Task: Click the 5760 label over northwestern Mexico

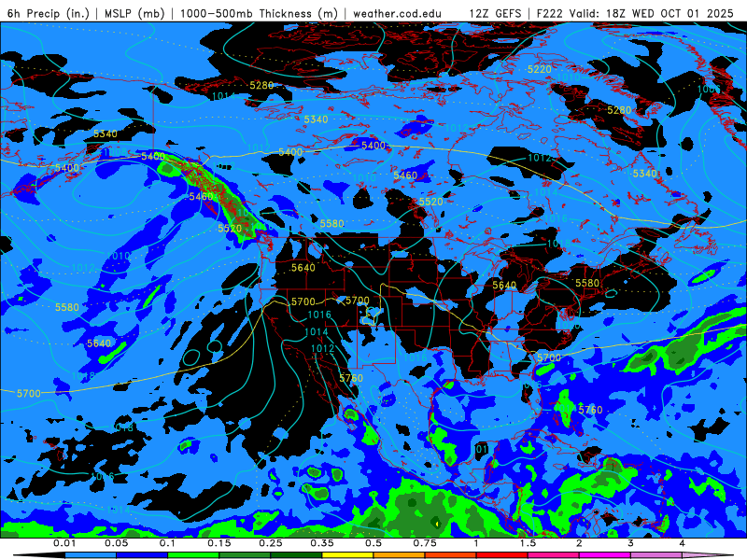Action: click(351, 378)
